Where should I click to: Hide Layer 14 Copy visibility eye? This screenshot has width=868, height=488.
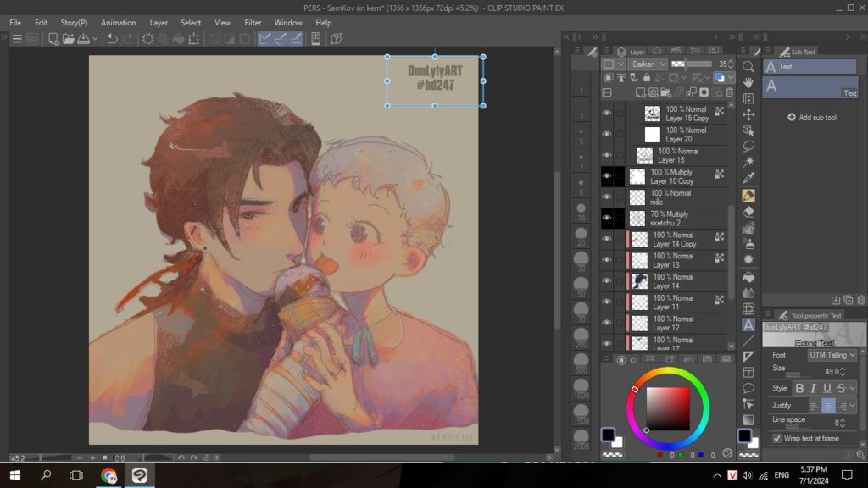coord(607,239)
